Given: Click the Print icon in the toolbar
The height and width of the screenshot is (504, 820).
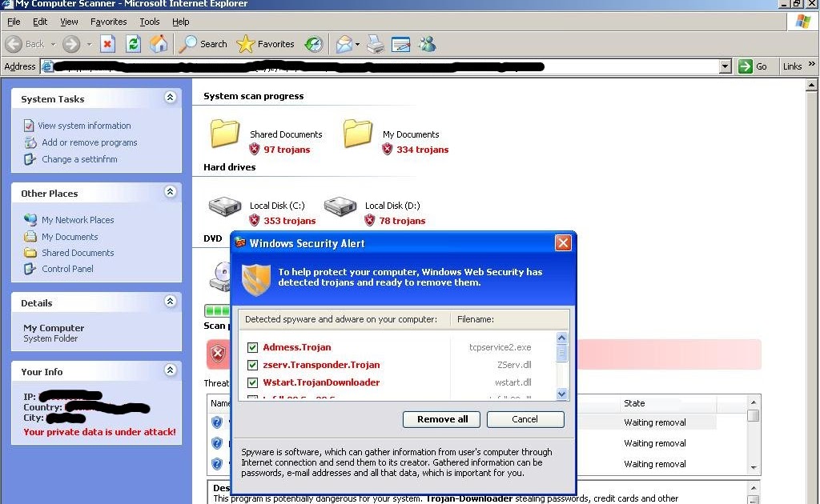Looking at the screenshot, I should coord(375,44).
